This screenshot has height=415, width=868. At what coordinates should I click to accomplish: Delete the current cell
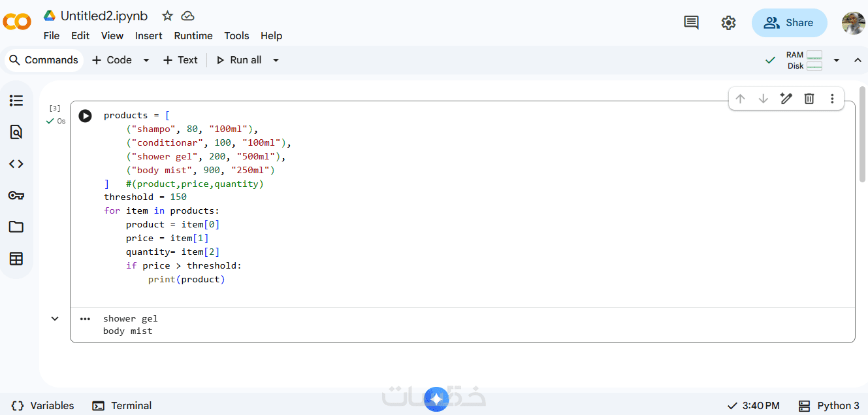pyautogui.click(x=809, y=99)
